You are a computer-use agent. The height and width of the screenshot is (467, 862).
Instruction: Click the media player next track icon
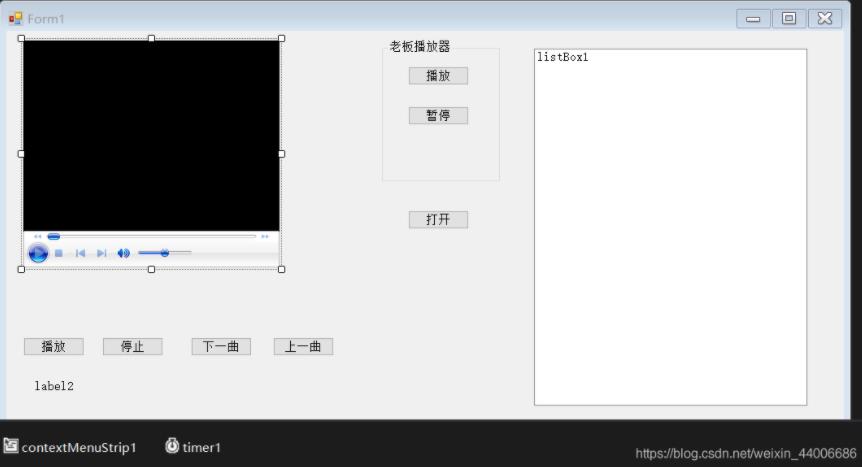point(101,253)
